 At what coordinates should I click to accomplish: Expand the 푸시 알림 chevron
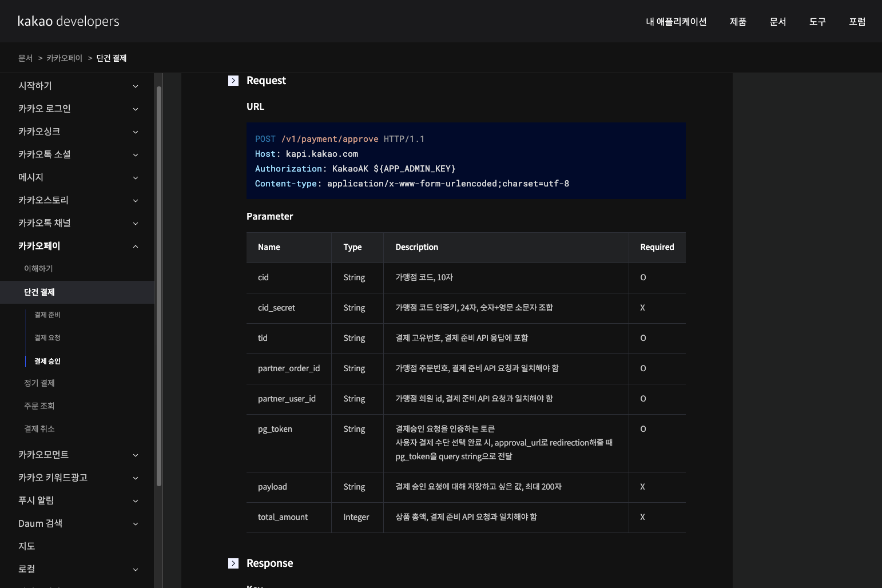[x=136, y=501]
